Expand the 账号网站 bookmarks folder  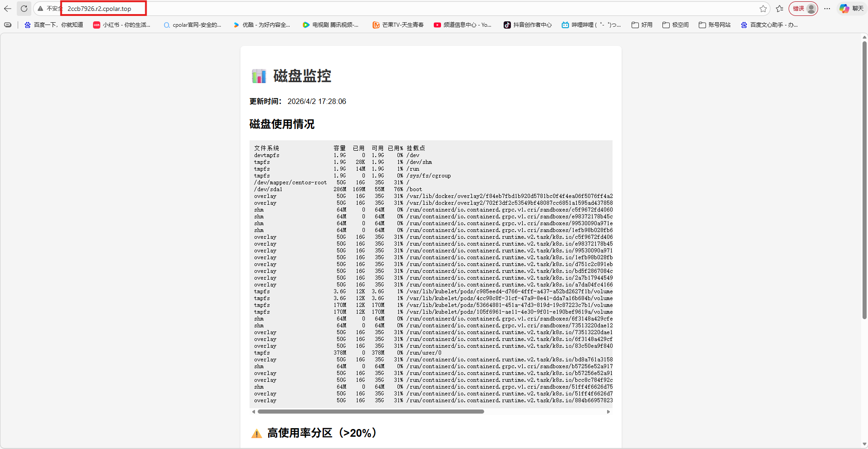(715, 25)
